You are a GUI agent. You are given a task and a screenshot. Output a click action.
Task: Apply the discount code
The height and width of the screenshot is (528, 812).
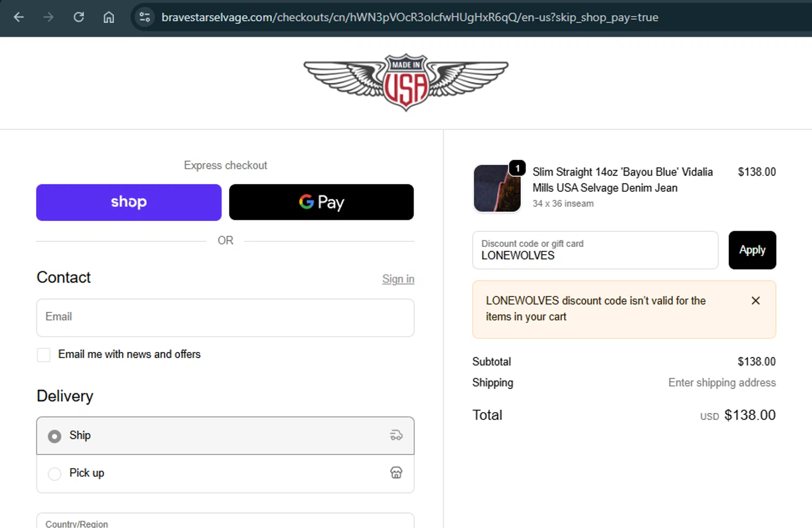[752, 250]
